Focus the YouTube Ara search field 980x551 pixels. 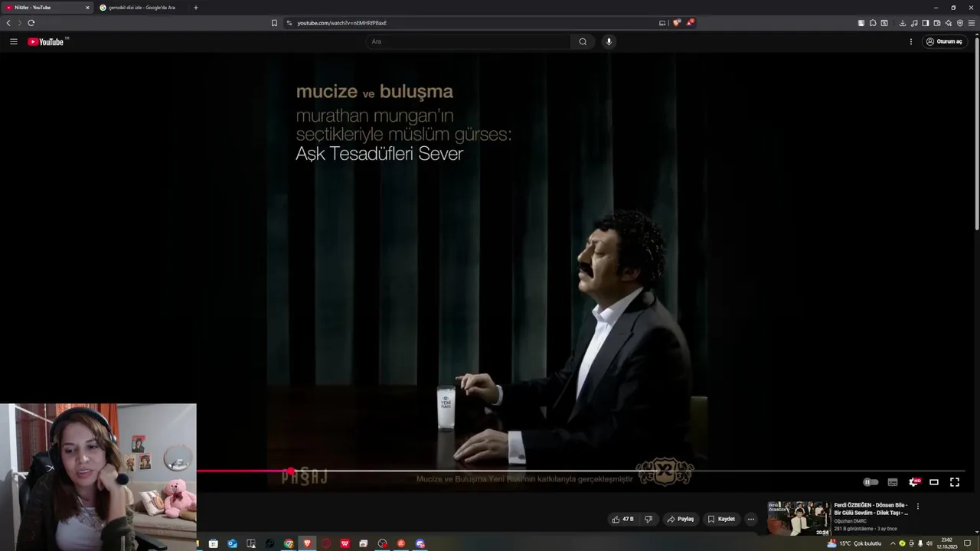(469, 41)
